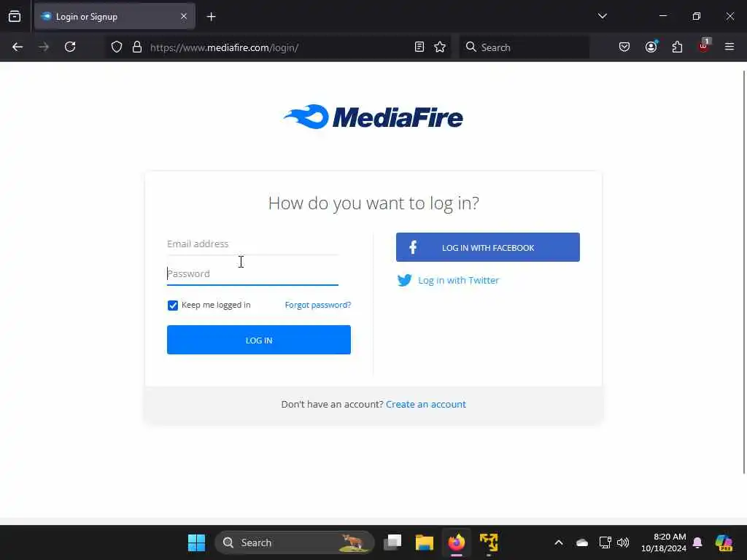Click the page vertical scrollbar

pos(744,273)
